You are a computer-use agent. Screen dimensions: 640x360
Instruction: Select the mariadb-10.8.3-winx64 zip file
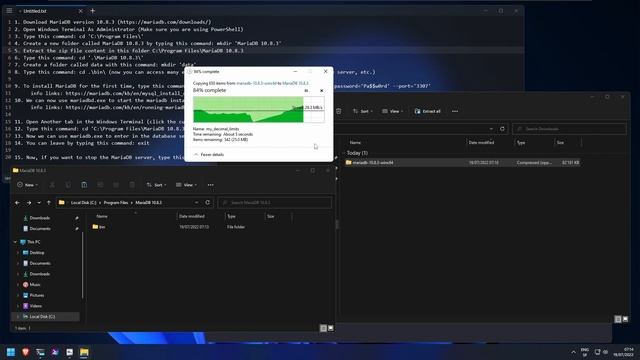click(462, 162)
